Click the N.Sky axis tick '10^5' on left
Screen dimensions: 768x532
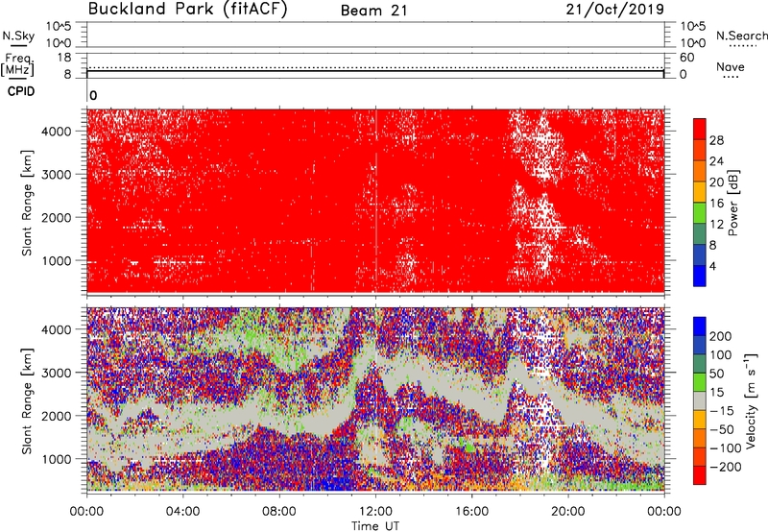tap(59, 27)
